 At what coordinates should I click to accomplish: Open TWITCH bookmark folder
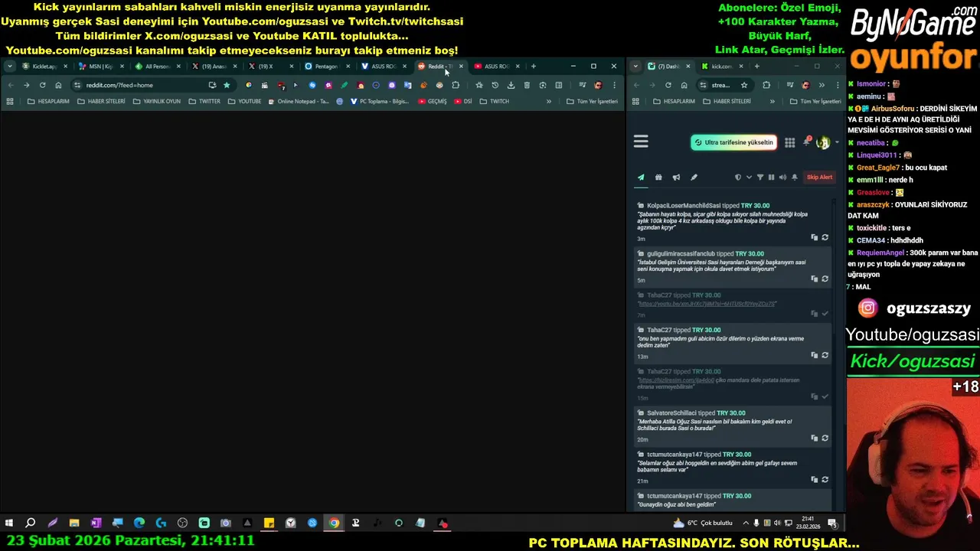coord(495,101)
